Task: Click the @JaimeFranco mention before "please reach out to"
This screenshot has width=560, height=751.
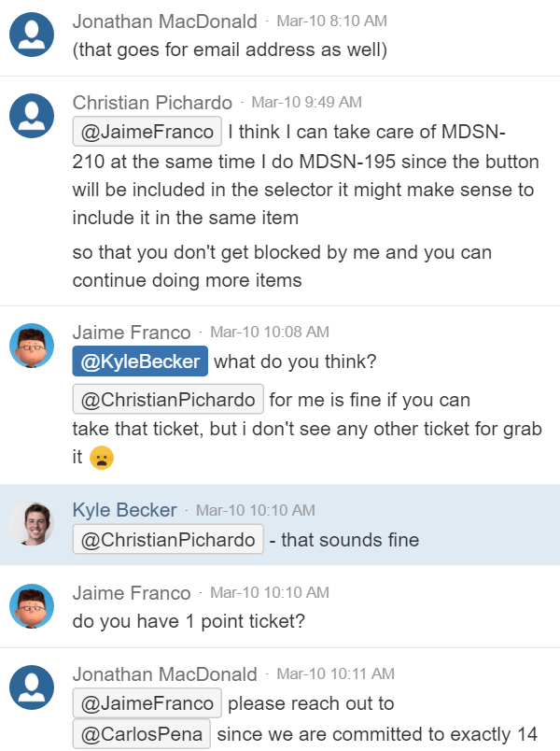Action: pos(147,703)
